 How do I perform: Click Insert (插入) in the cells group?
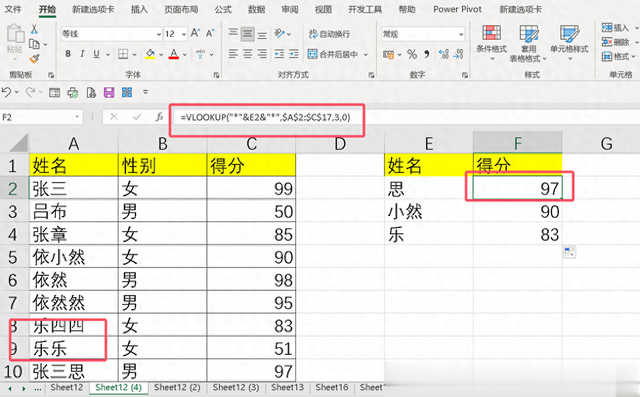click(615, 27)
